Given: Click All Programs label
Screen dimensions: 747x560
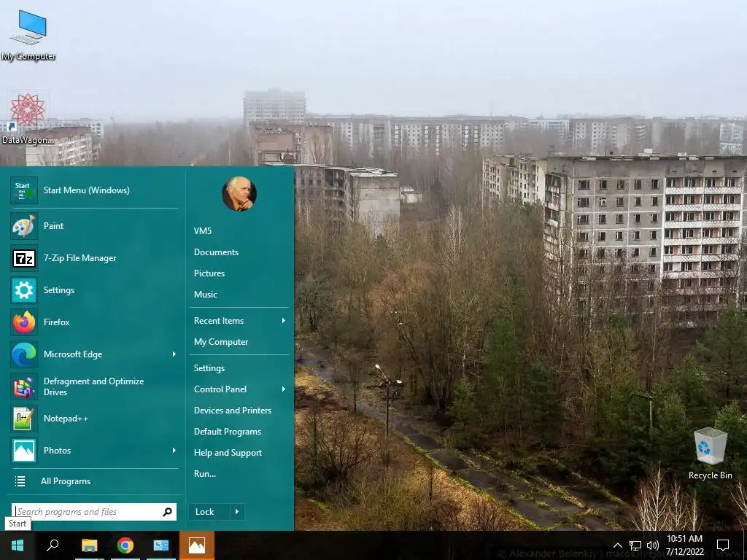Looking at the screenshot, I should click(x=66, y=481).
